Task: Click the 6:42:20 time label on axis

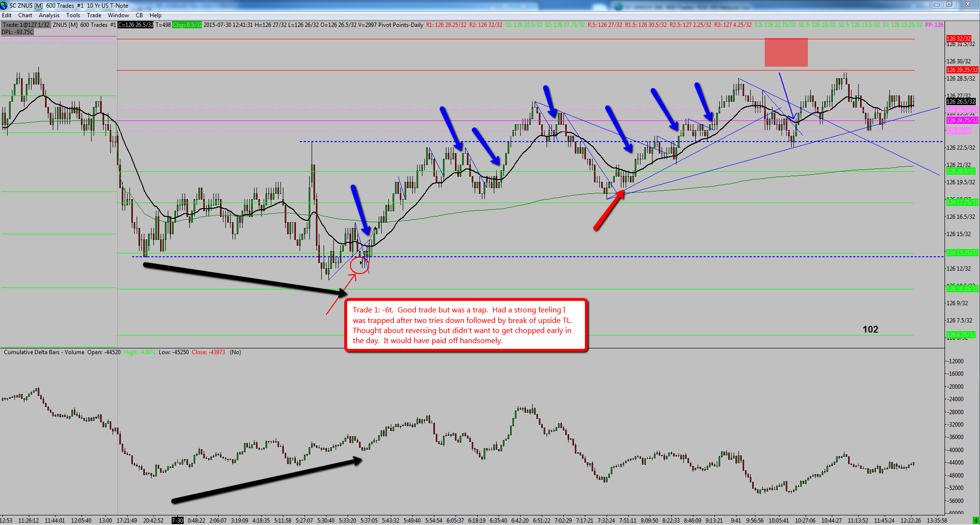Action: [x=520, y=520]
